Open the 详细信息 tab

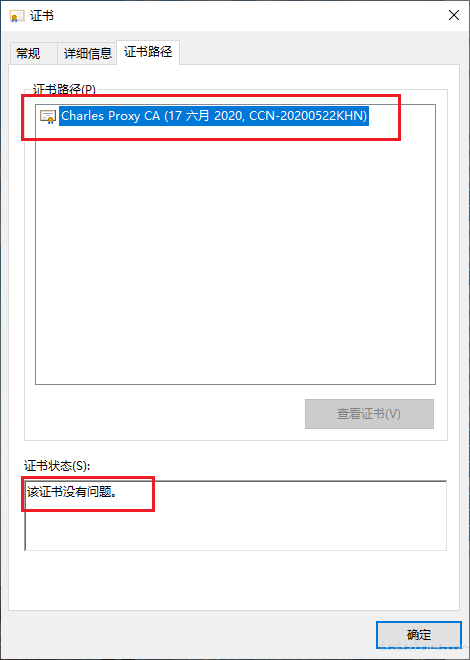(x=87, y=54)
